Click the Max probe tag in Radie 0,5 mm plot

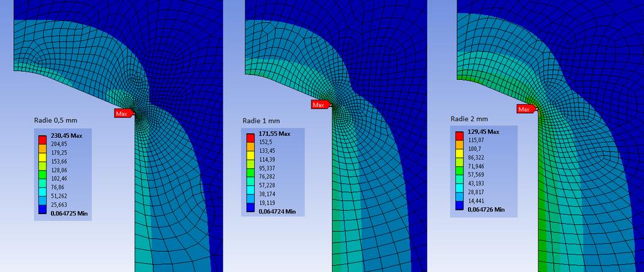pyautogui.click(x=123, y=114)
